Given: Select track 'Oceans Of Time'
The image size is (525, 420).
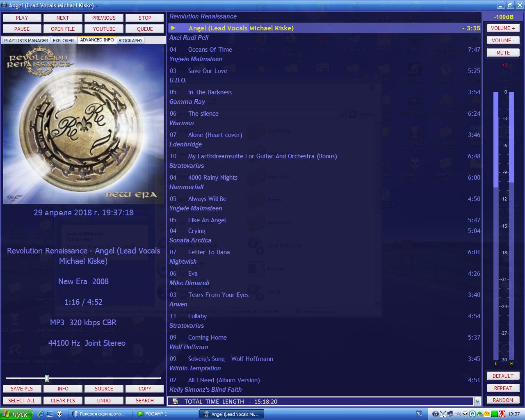Looking at the screenshot, I should (x=324, y=49).
